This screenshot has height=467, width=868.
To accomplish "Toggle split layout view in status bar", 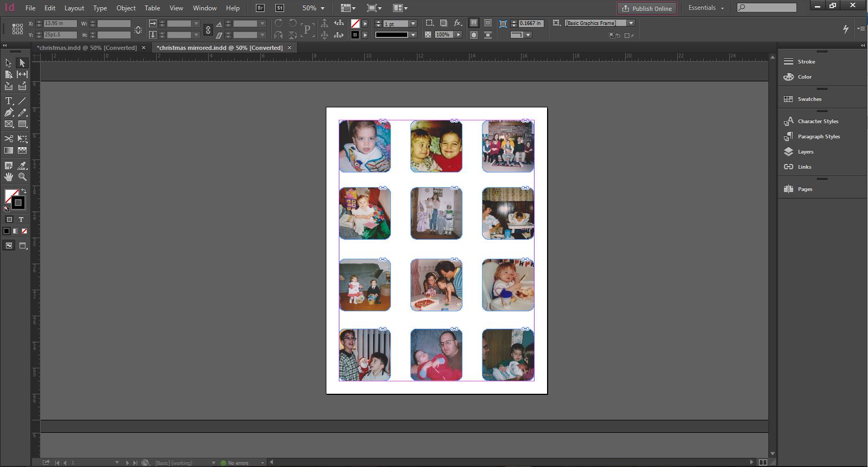I will [763, 463].
